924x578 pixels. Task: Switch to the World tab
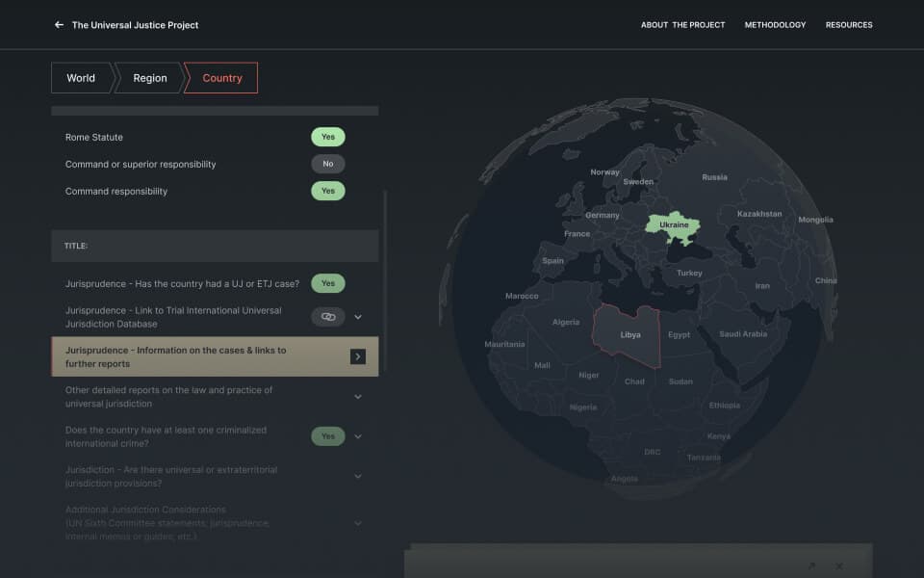pos(81,78)
